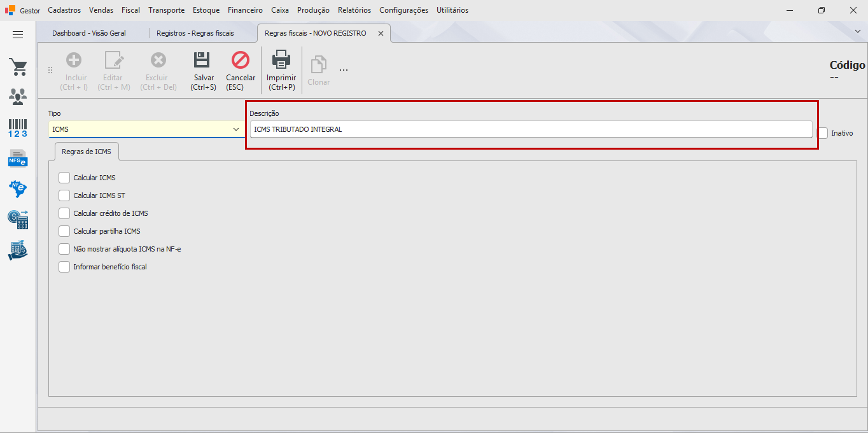The height and width of the screenshot is (433, 868).
Task: Save the record with the Salvar icon
Action: [202, 60]
